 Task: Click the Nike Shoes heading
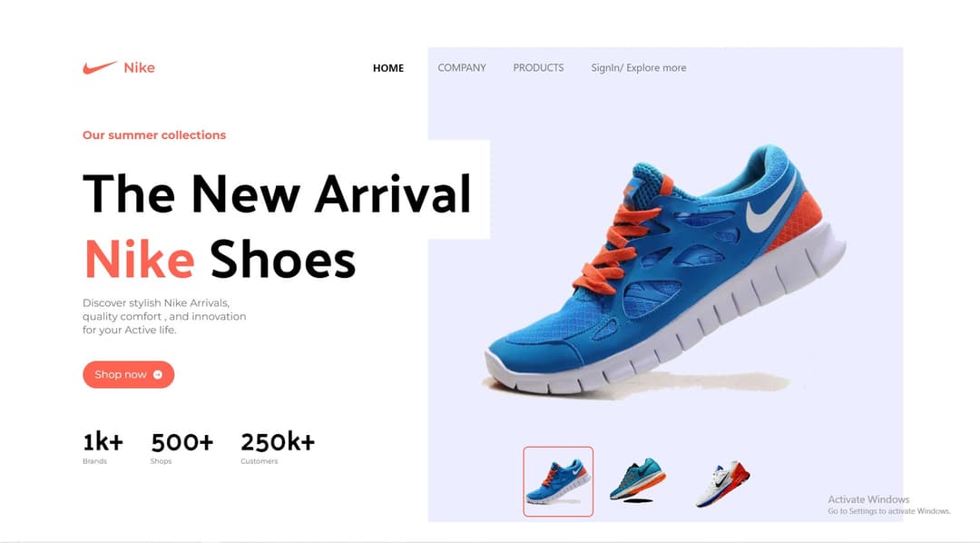pyautogui.click(x=220, y=259)
